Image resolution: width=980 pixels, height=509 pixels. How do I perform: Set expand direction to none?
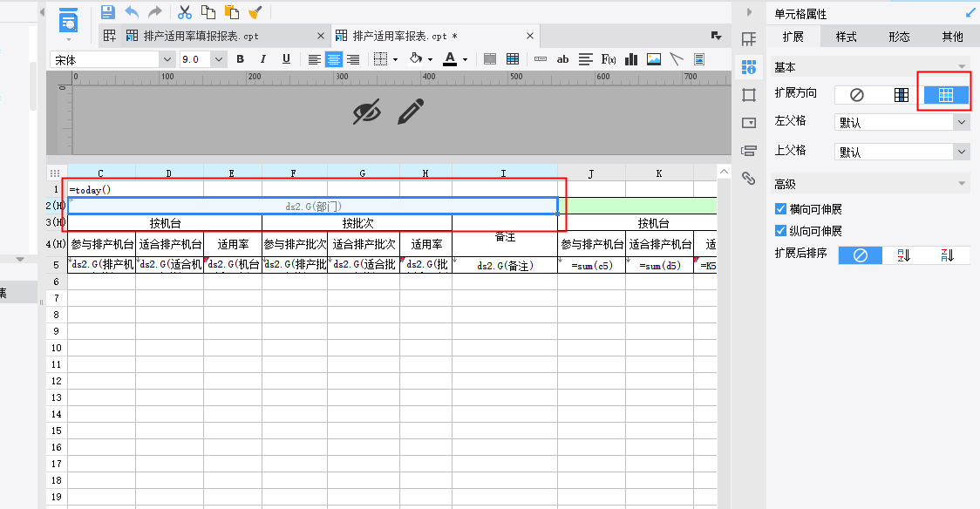click(856, 95)
